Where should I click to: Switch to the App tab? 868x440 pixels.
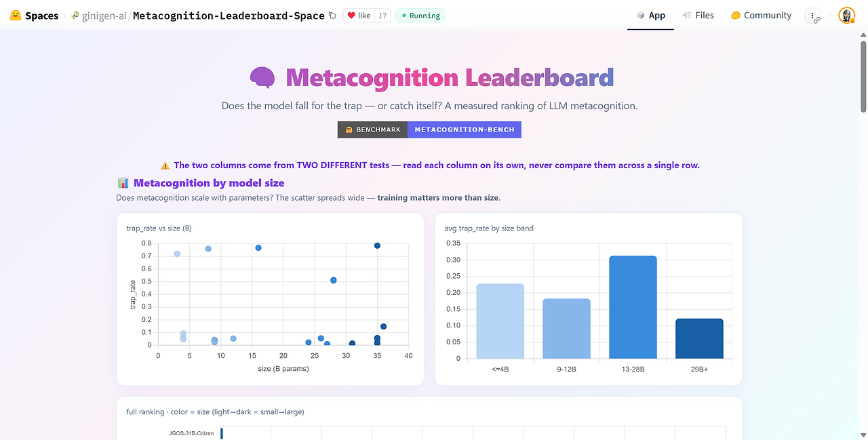[x=651, y=16]
